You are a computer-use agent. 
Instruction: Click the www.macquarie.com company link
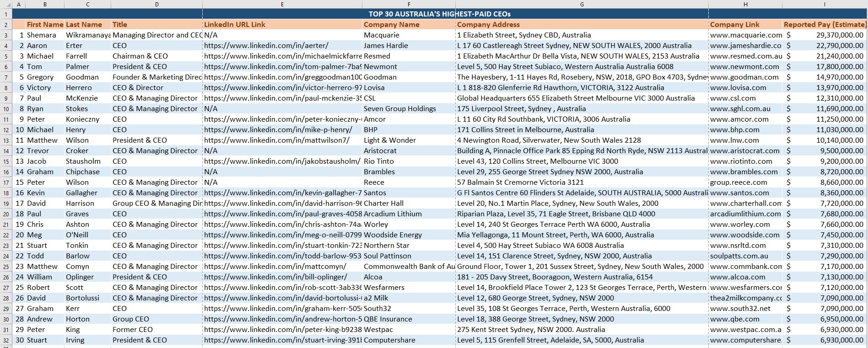click(746, 35)
